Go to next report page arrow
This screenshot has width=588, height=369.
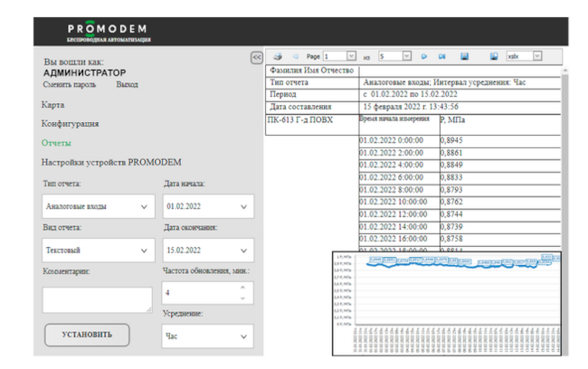point(424,57)
